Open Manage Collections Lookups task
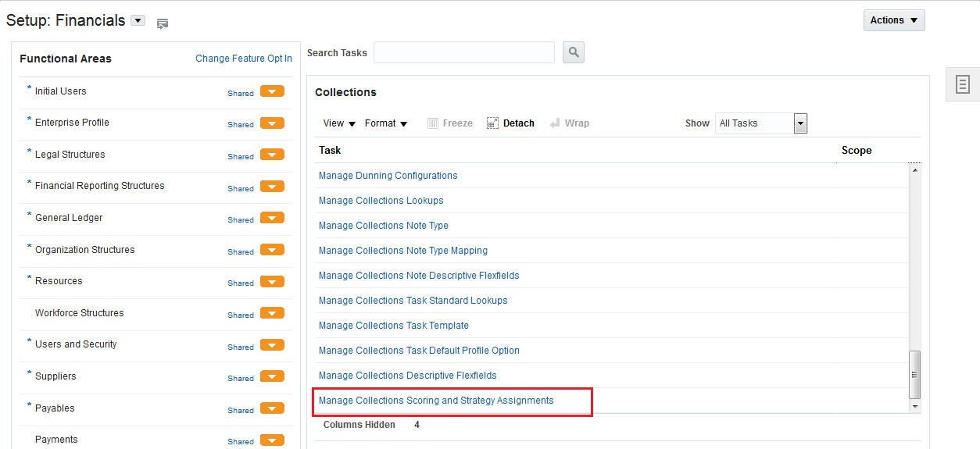Screen dimensions: 980x449 (381, 201)
